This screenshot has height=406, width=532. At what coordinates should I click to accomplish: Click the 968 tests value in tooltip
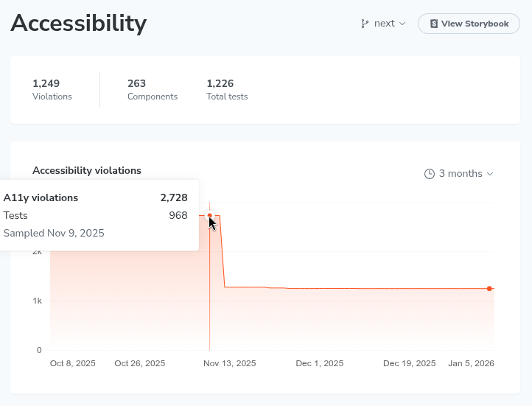pos(178,215)
